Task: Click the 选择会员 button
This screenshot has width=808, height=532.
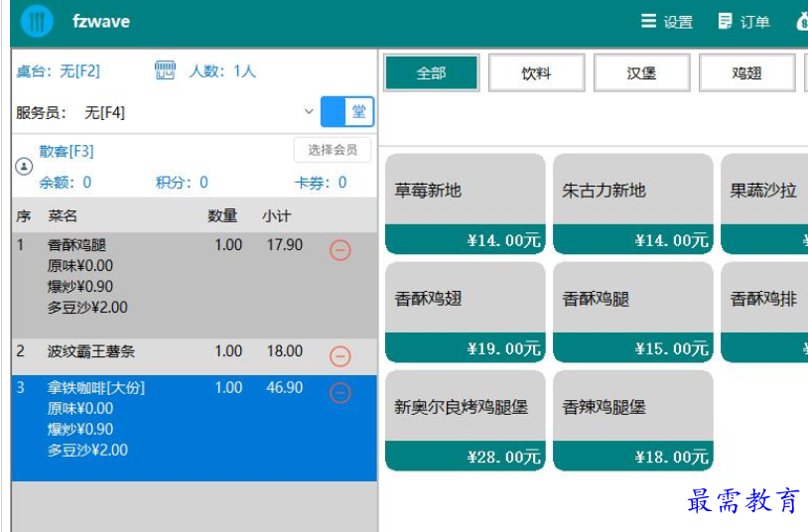Action: pos(333,150)
